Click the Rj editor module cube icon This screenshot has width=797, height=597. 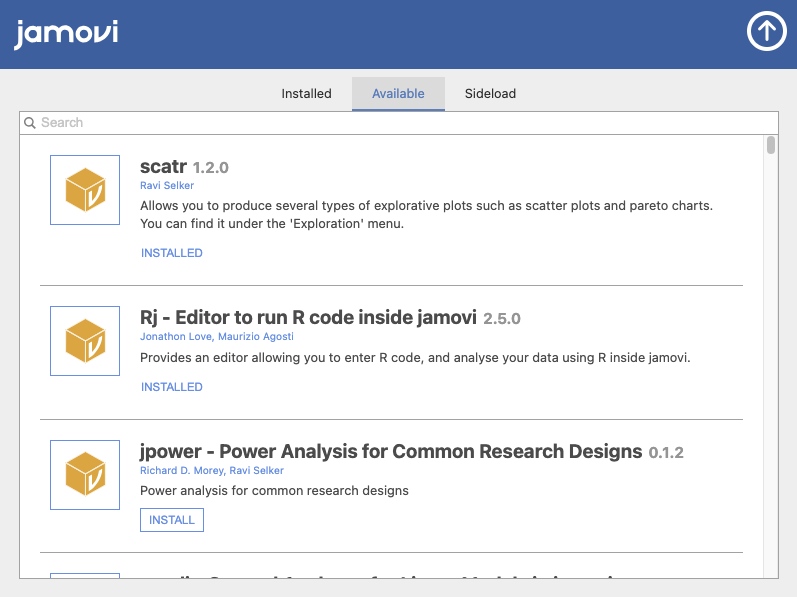tap(85, 340)
